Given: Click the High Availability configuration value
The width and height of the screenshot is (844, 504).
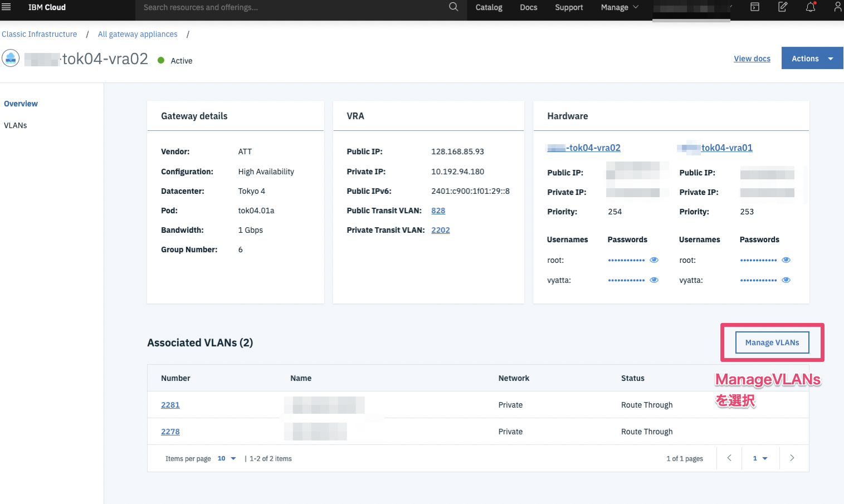Looking at the screenshot, I should [266, 172].
